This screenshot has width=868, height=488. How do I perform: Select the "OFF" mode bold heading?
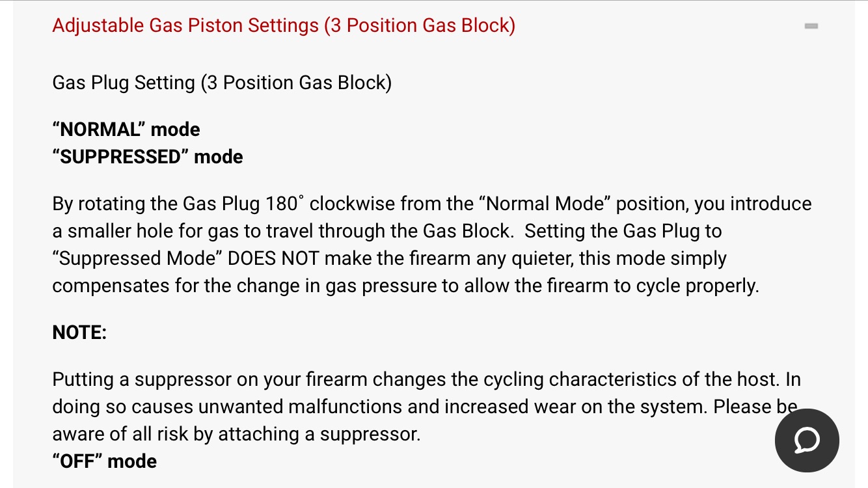click(105, 461)
